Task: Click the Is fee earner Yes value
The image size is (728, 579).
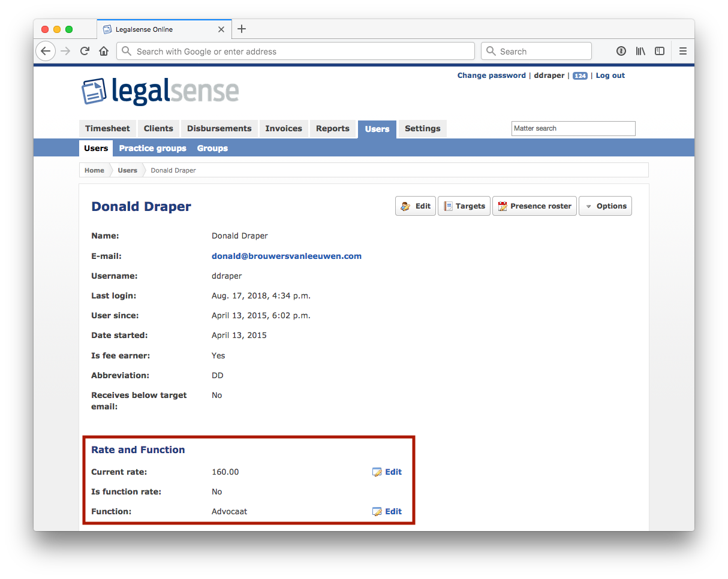Action: pos(218,355)
